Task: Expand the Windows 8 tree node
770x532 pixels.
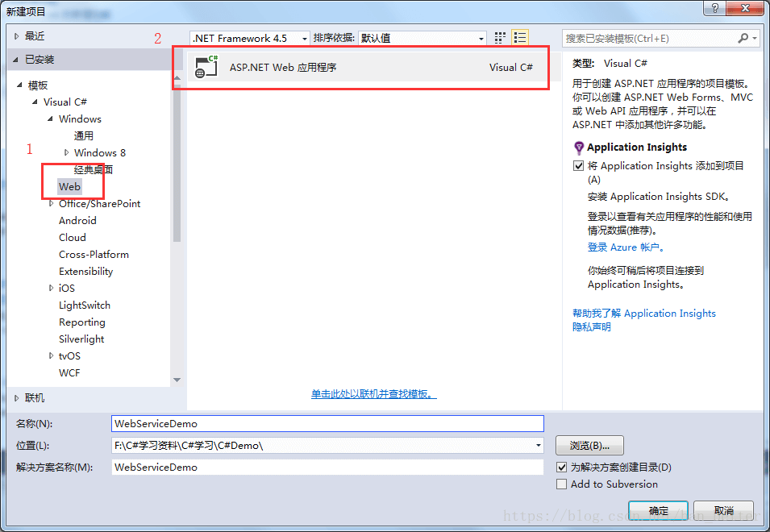Action: 66,152
